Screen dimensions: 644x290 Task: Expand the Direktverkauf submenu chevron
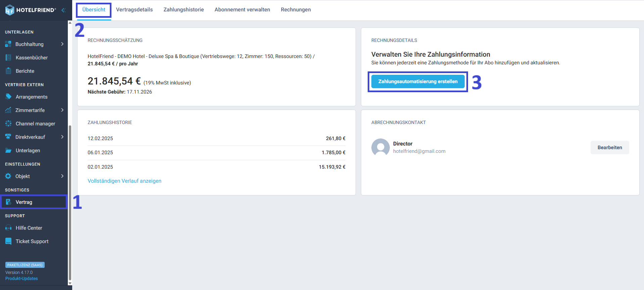pyautogui.click(x=62, y=137)
